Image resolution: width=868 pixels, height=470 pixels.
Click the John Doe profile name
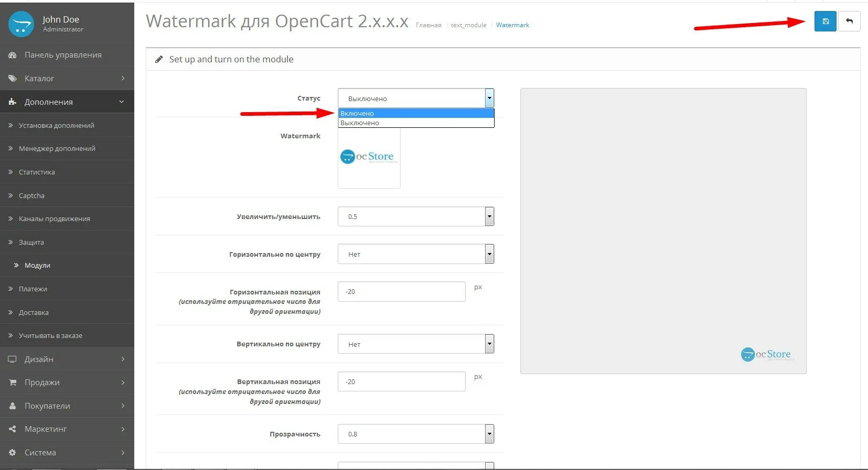(x=61, y=19)
